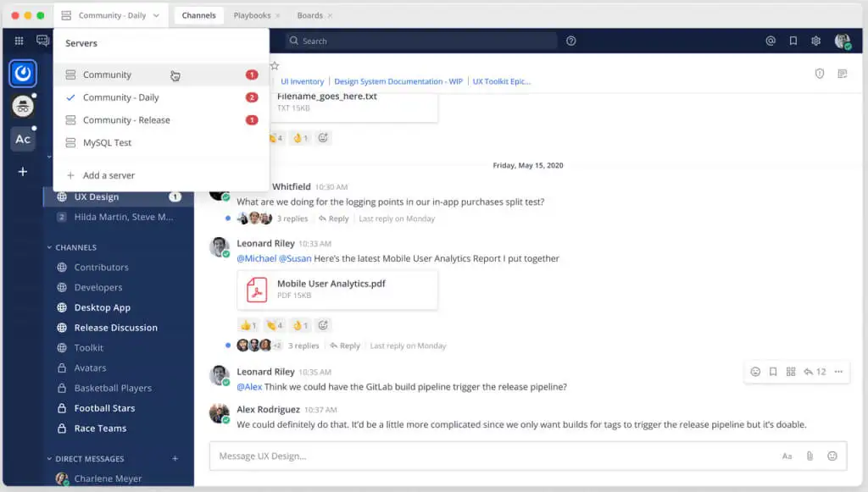The image size is (868, 492).
Task: Open more actions ellipsis on hovered message
Action: pyautogui.click(x=838, y=372)
